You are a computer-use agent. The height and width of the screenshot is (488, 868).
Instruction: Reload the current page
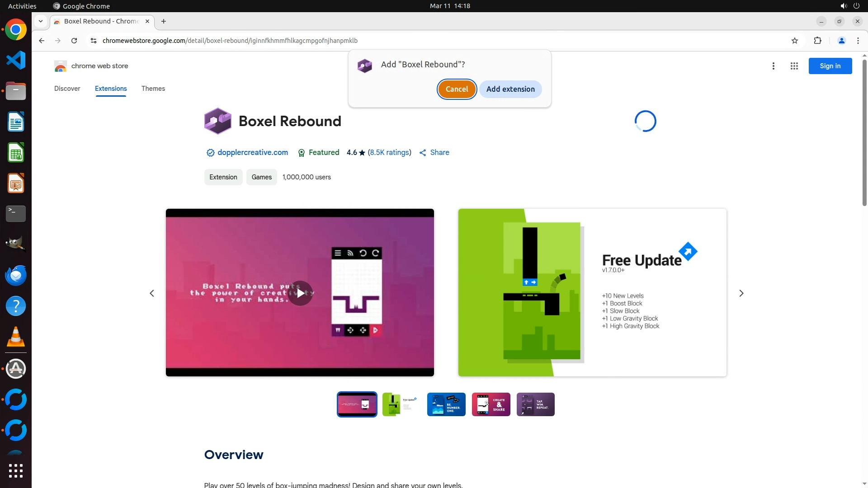tap(74, 41)
